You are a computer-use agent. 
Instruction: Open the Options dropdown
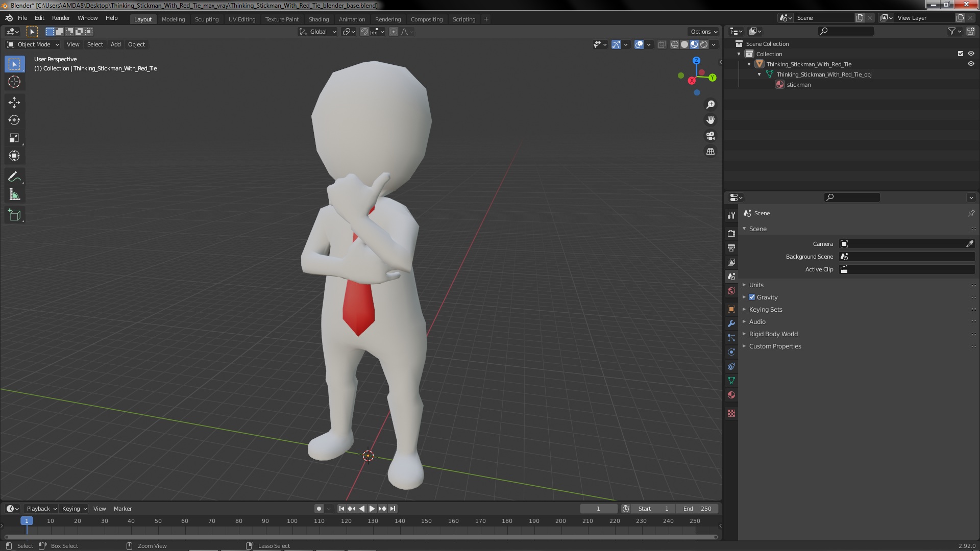coord(703,32)
